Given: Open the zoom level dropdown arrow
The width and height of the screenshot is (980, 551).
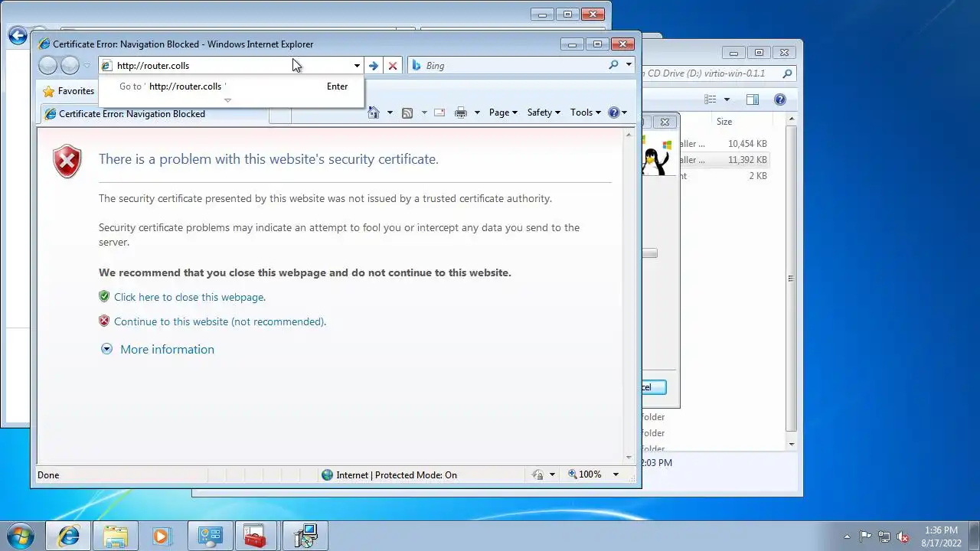Looking at the screenshot, I should [x=616, y=475].
